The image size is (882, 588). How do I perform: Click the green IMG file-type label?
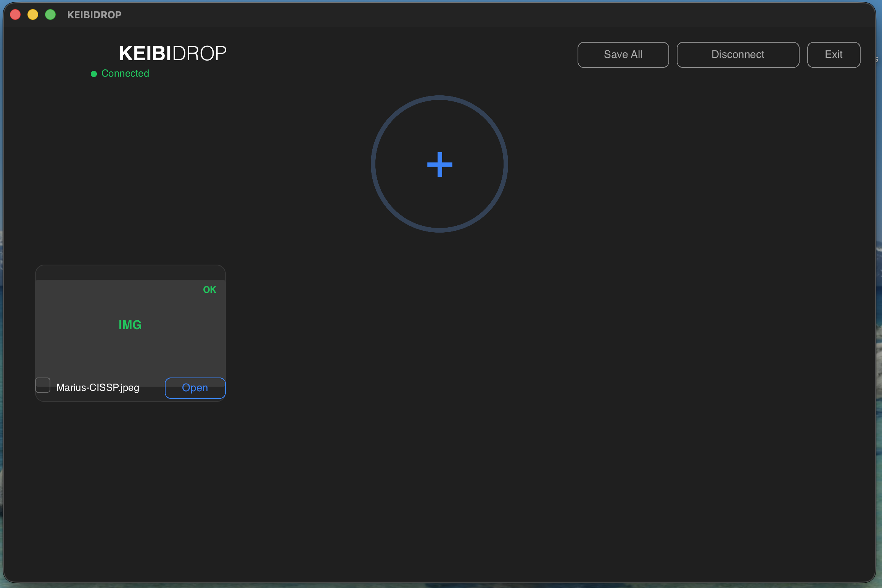pos(130,325)
